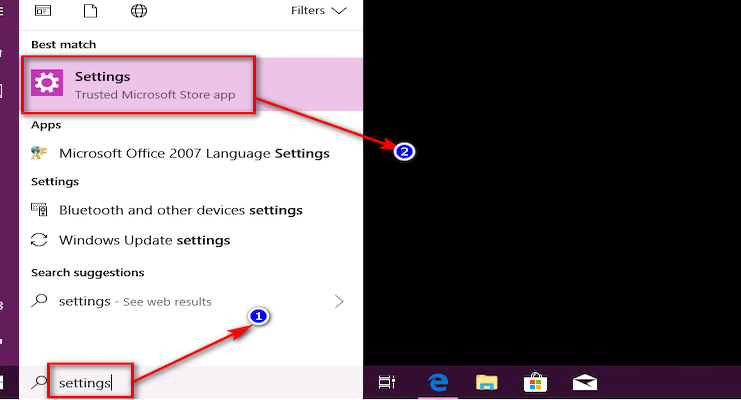Launch Microsoft Edge from the taskbar
The width and height of the screenshot is (741, 400).
click(x=438, y=382)
